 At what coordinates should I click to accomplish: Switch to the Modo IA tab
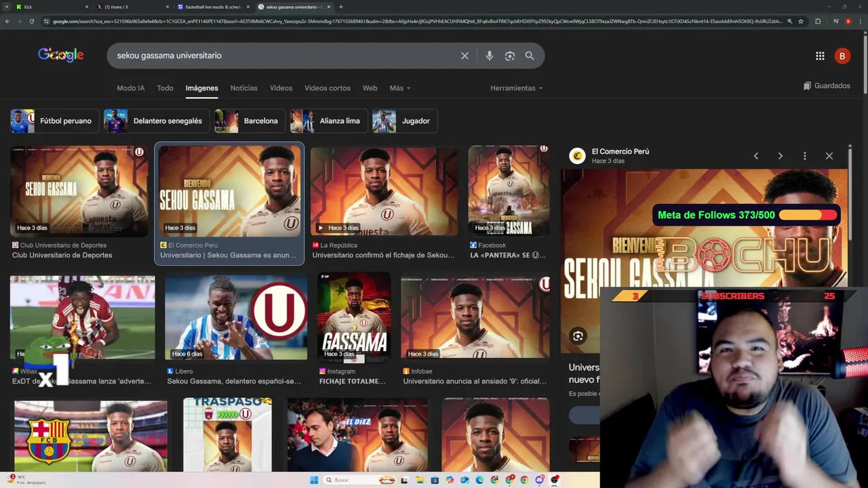point(130,88)
